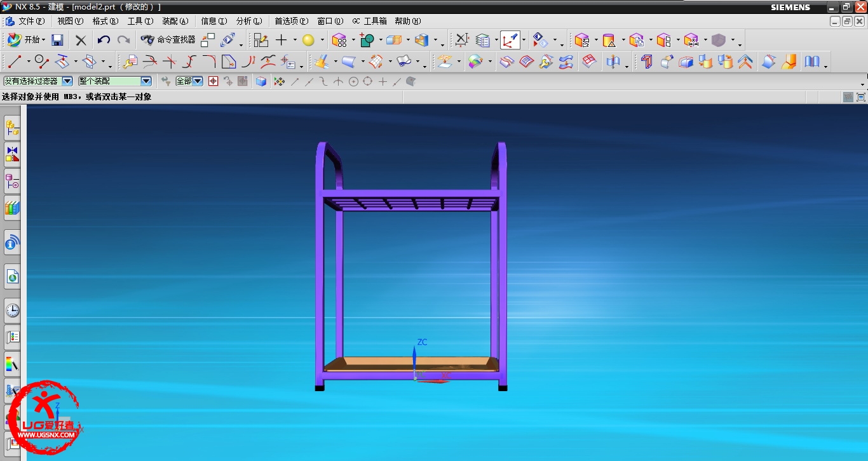Open the 窗口(O) menu
The height and width of the screenshot is (461, 868).
click(x=330, y=21)
